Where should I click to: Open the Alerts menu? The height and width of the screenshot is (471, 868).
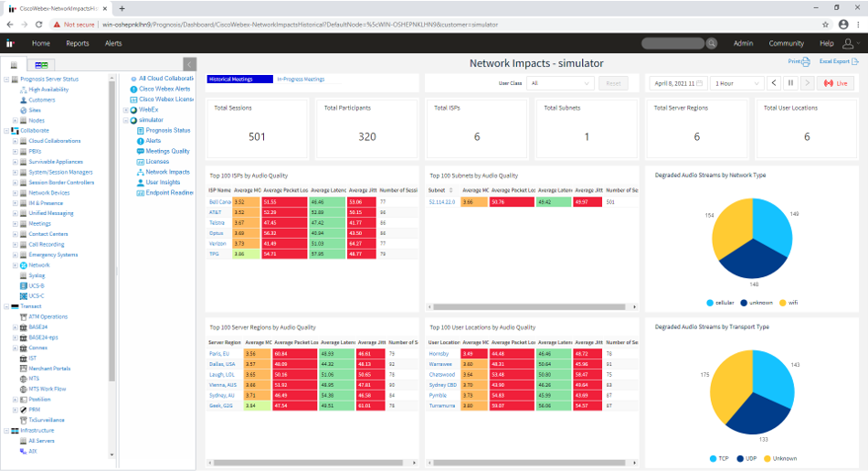coord(113,43)
